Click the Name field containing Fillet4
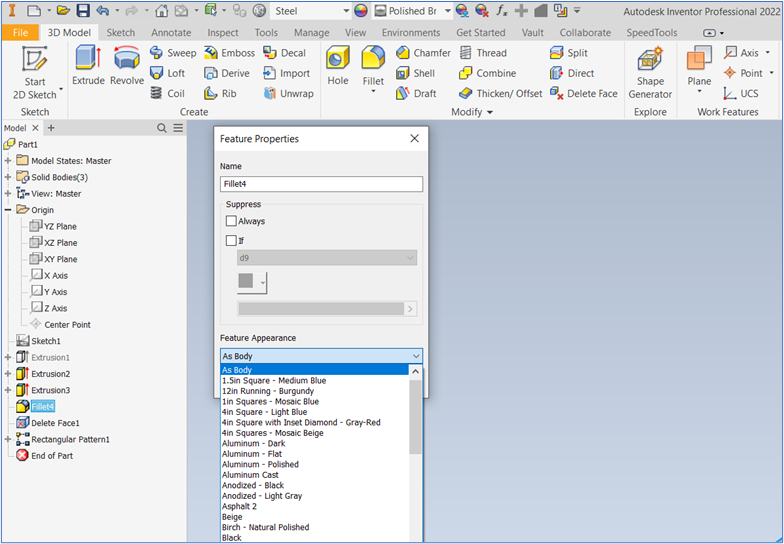The width and height of the screenshot is (784, 544). pyautogui.click(x=321, y=184)
